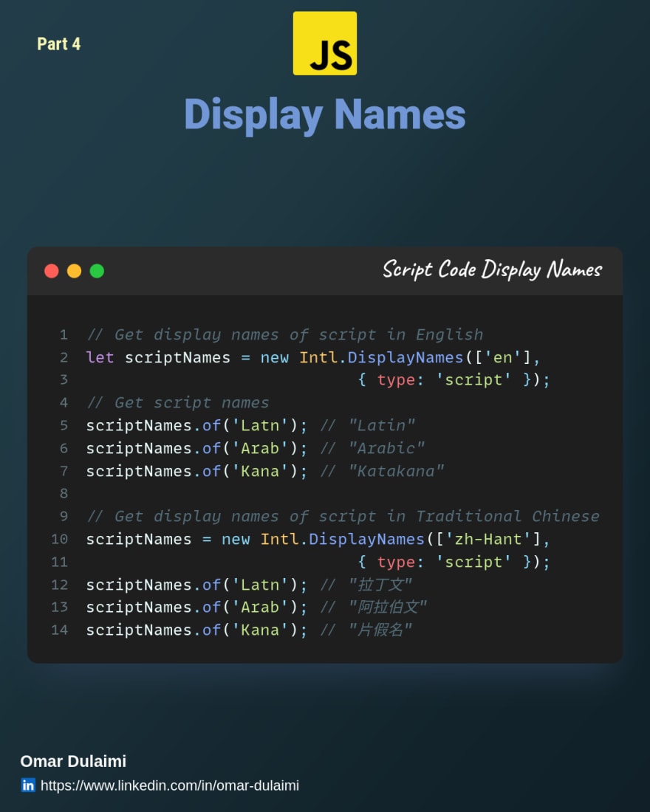Click line 14 scriptNames.of('Kana') code

(x=197, y=630)
